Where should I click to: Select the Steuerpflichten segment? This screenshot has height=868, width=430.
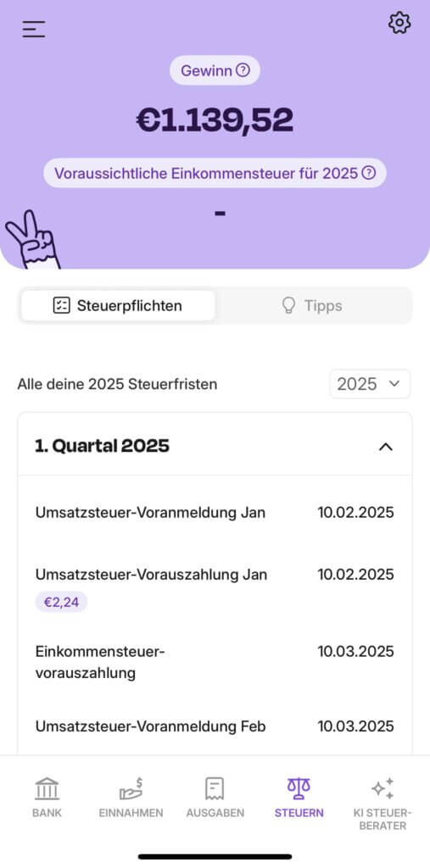coord(118,305)
